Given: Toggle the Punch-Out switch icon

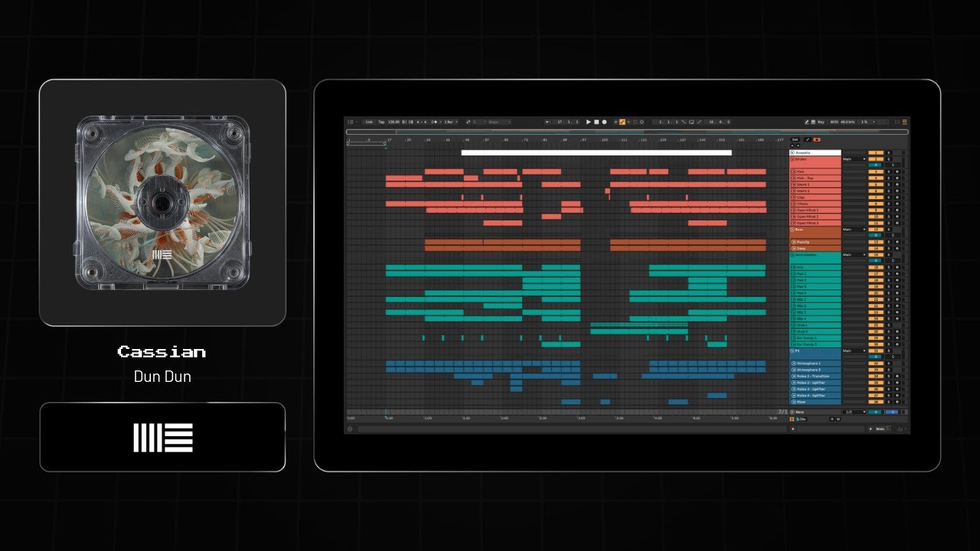Looking at the screenshot, I should 699,122.
